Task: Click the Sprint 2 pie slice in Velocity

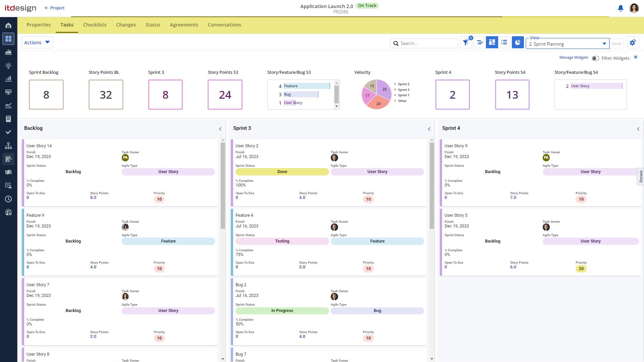Action: pyautogui.click(x=384, y=89)
